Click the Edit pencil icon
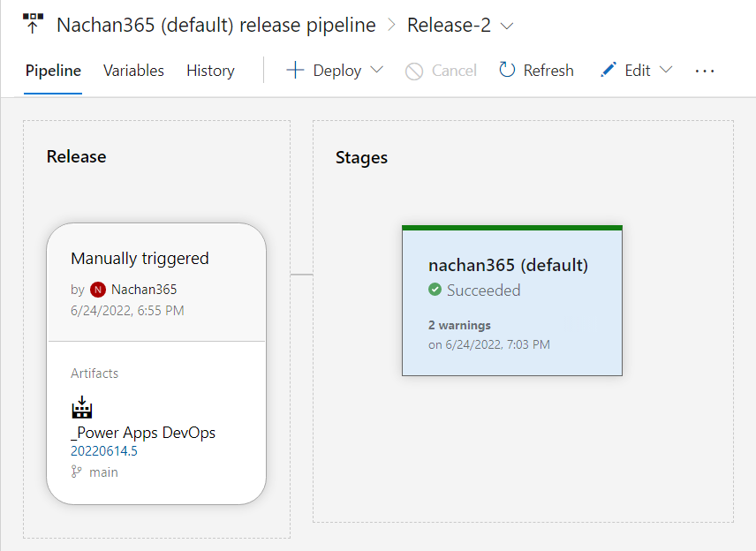The height and width of the screenshot is (551, 756). point(608,70)
